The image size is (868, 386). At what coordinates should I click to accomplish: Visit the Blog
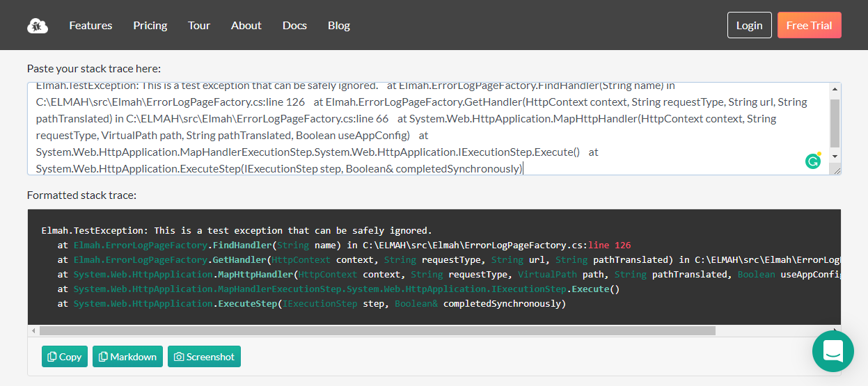pyautogui.click(x=339, y=25)
